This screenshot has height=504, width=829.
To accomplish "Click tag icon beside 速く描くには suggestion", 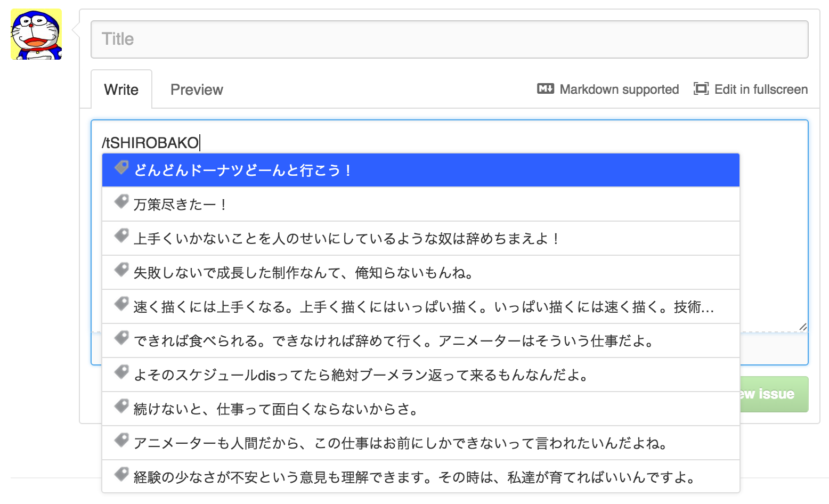I will (x=121, y=304).
